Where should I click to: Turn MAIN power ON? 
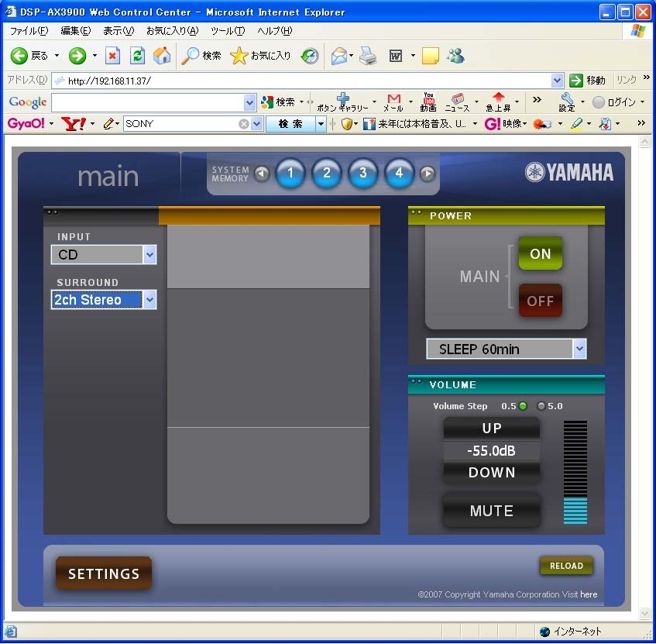click(x=540, y=253)
